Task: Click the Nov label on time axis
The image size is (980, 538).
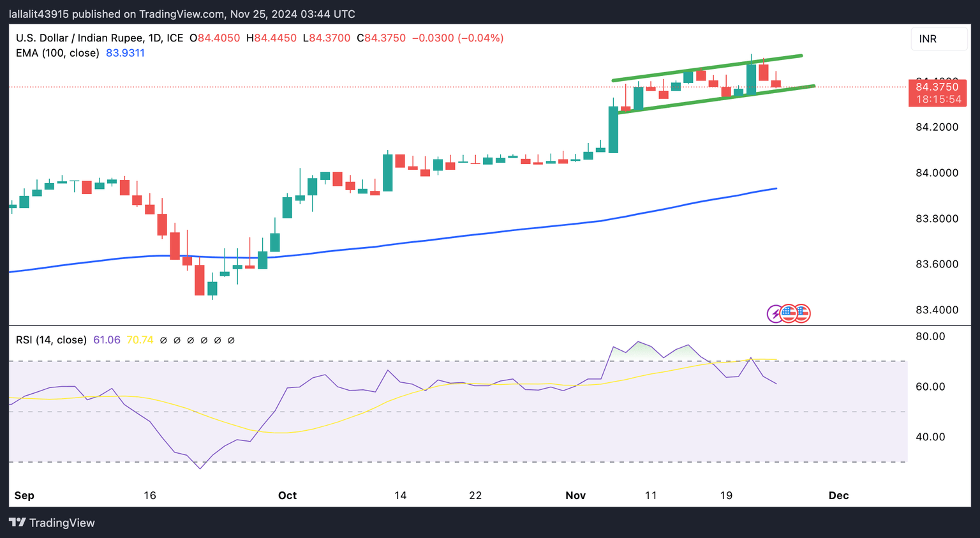Action: (x=575, y=495)
